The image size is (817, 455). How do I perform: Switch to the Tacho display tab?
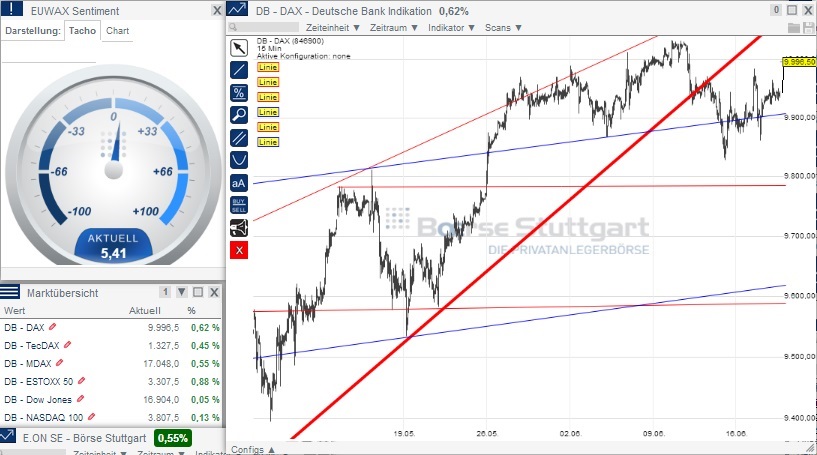point(82,31)
